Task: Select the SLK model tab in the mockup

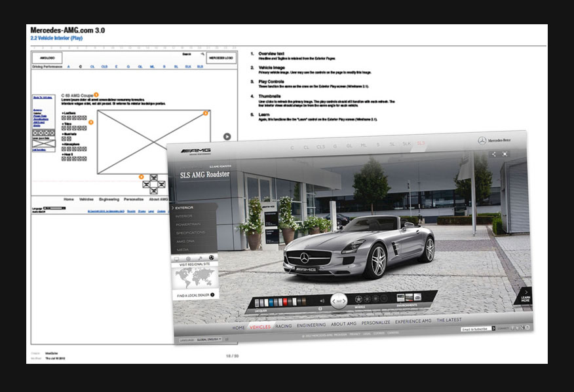Action: tap(407, 144)
